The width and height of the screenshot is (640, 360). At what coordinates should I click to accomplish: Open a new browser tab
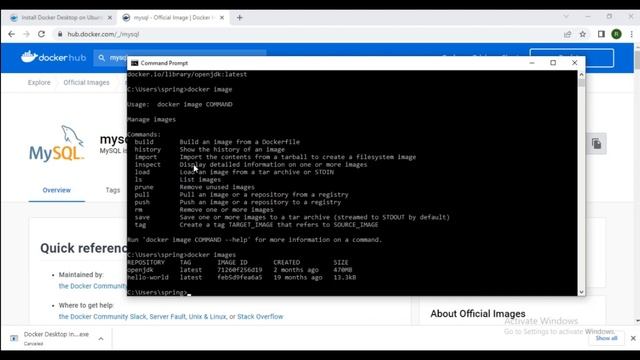[x=240, y=18]
